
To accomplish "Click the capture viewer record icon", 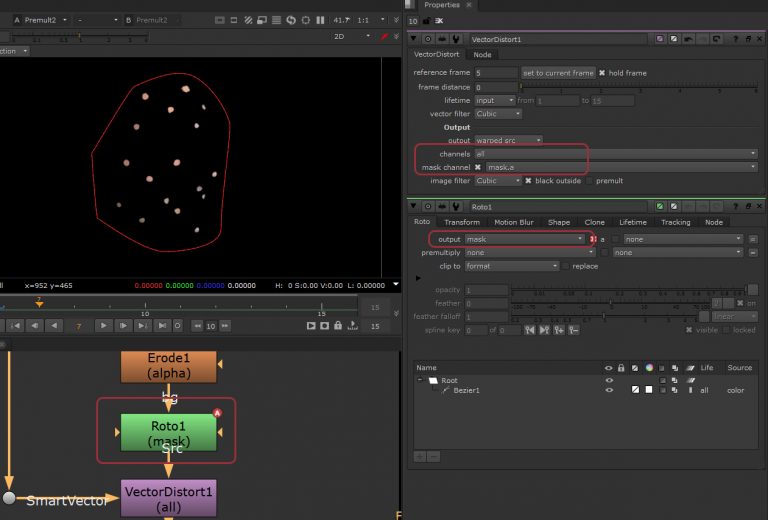I will click(324, 326).
